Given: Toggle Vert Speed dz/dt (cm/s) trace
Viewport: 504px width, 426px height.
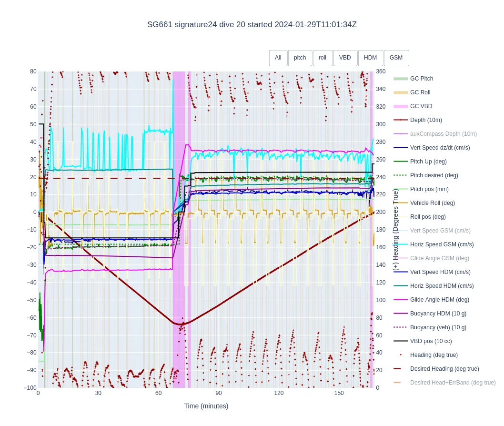Looking at the screenshot, I should pos(432,148).
